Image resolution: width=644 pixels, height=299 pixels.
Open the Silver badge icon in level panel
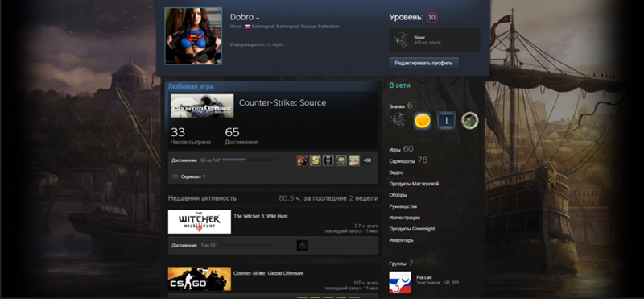[x=400, y=40]
